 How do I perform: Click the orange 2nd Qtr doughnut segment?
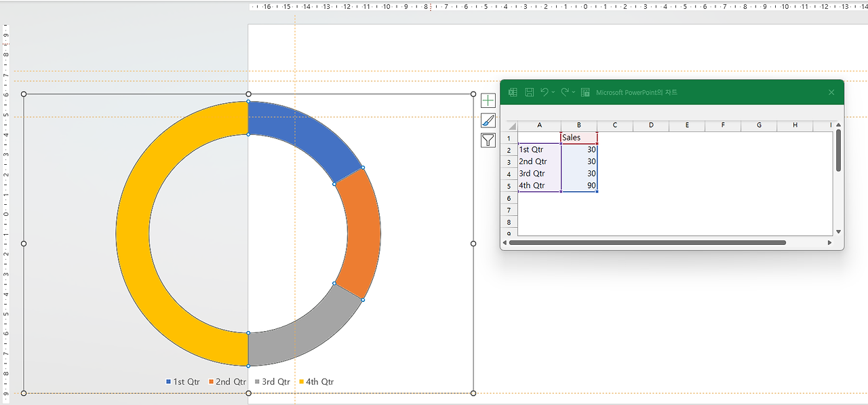click(363, 234)
